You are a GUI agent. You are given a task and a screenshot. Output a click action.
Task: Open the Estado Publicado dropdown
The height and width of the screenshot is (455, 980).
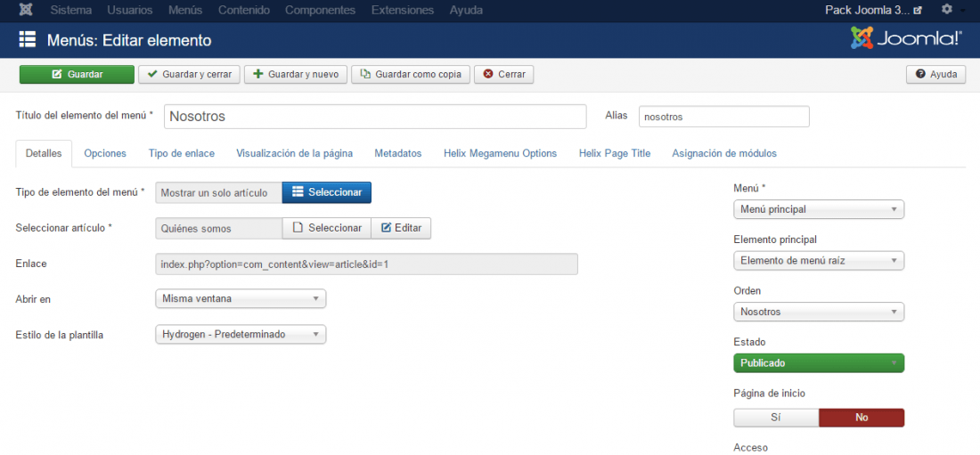[x=819, y=363]
